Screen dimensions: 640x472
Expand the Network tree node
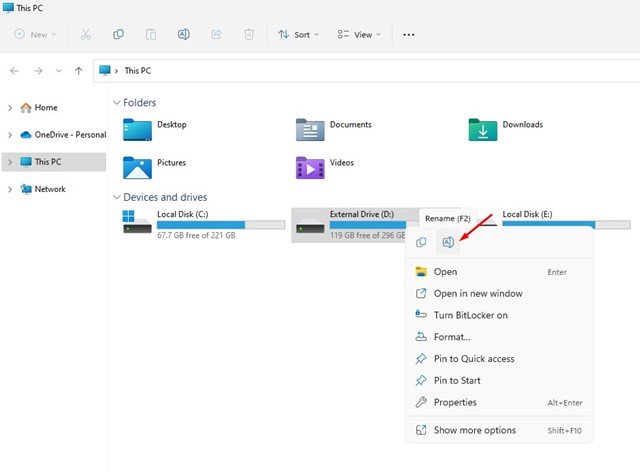pos(10,189)
